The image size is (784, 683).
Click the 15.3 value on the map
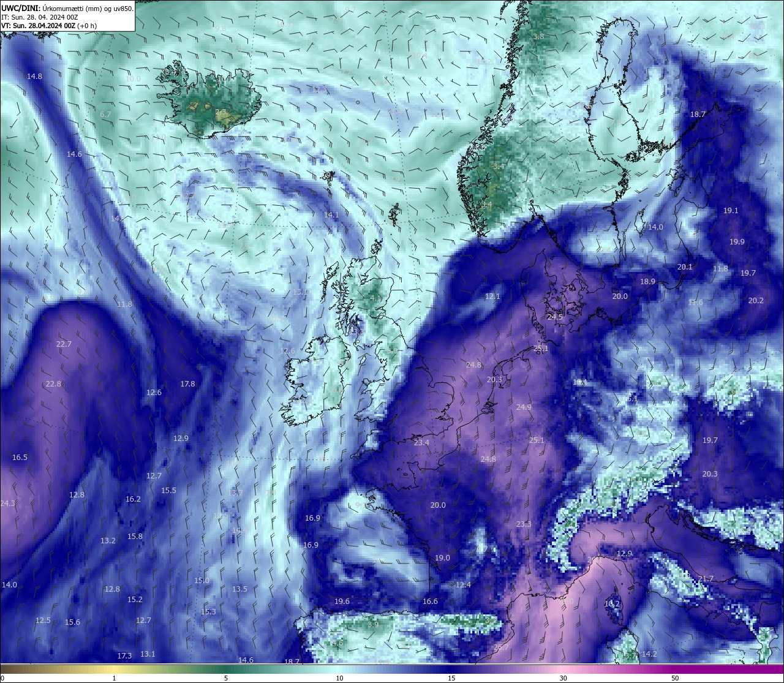208,612
